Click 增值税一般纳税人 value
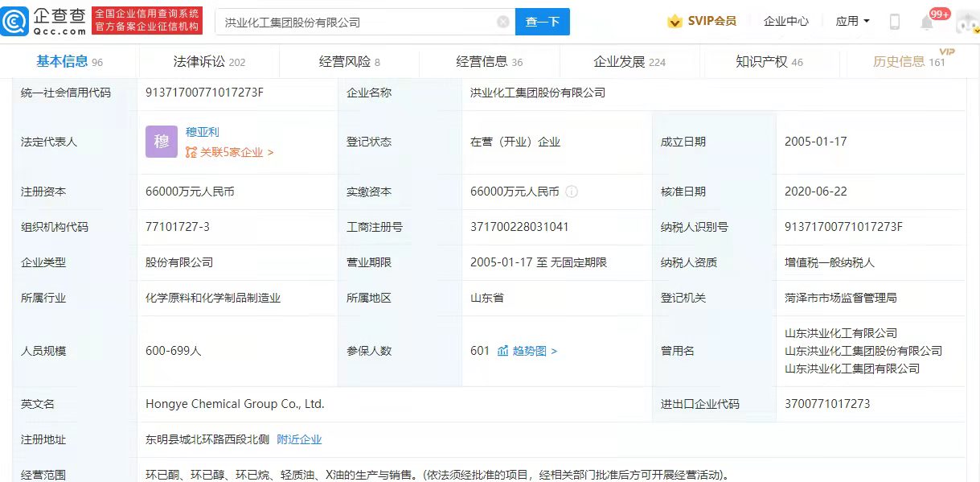The height and width of the screenshot is (482, 980). [x=830, y=262]
